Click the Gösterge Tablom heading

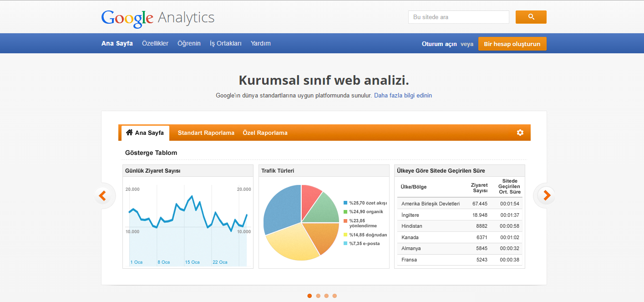151,153
